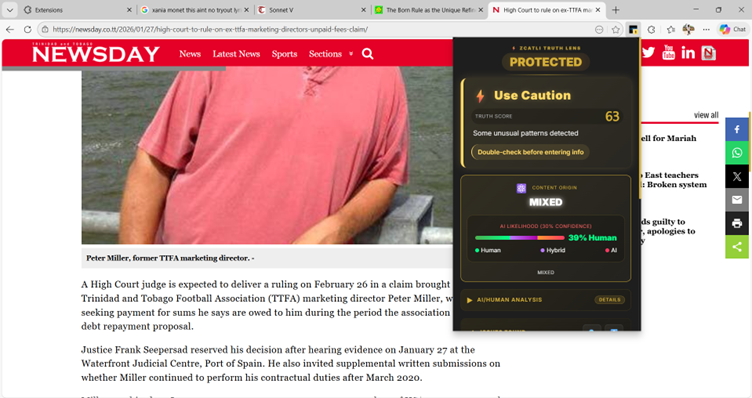752x398 pixels.
Task: Click the AI likelihood gradient bar
Action: click(x=520, y=237)
